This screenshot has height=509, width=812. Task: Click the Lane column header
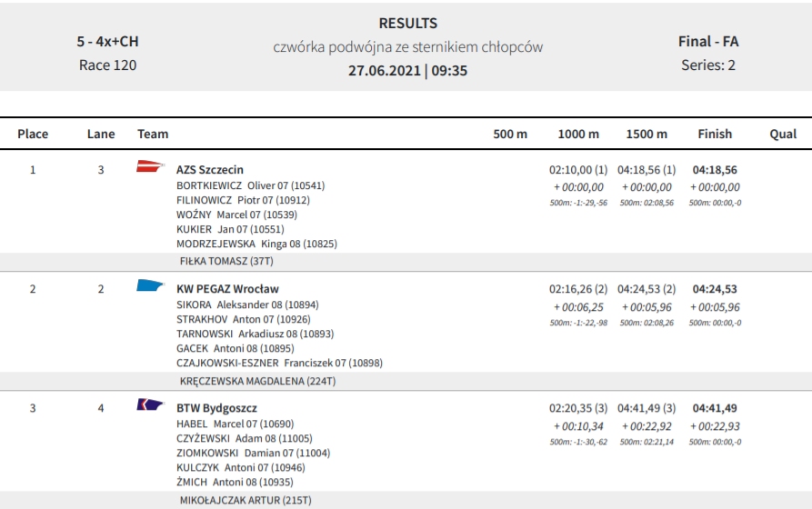point(101,135)
